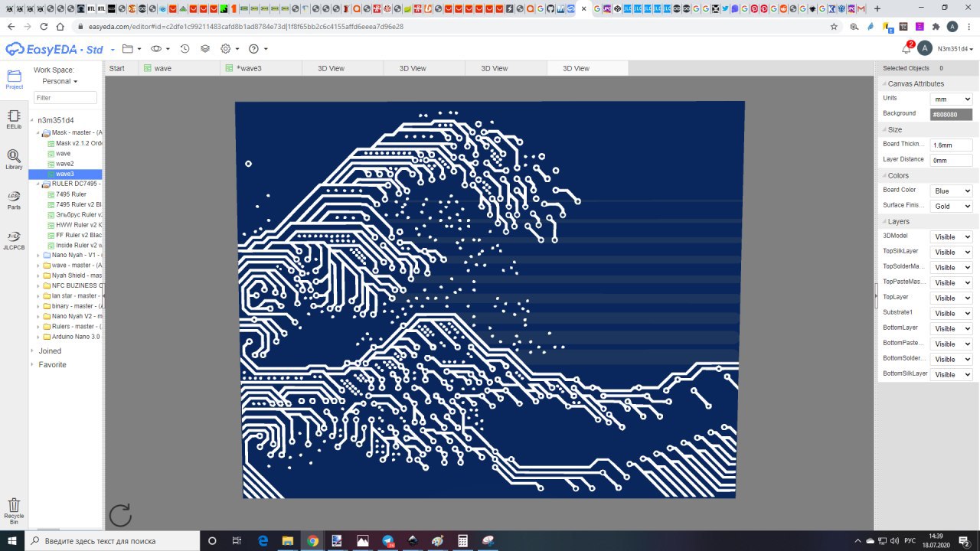The width and height of the screenshot is (980, 551).
Task: Click the layers stack icon in toolbar
Action: (205, 48)
